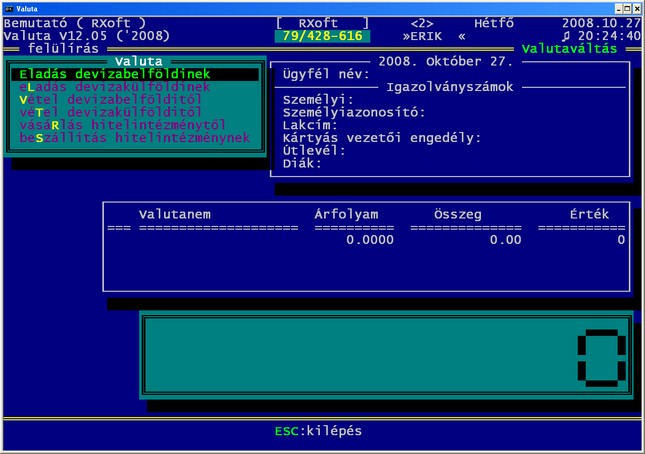Open 'vásáRlás hitelintézménytől' menu entry
645x454 pixels.
122,125
